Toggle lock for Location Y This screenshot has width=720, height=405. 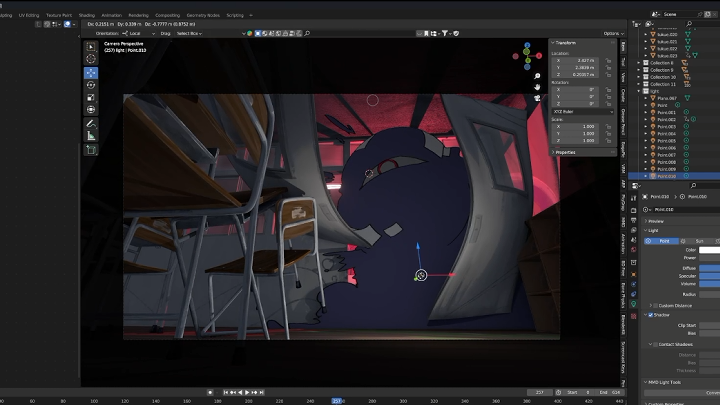click(x=608, y=68)
